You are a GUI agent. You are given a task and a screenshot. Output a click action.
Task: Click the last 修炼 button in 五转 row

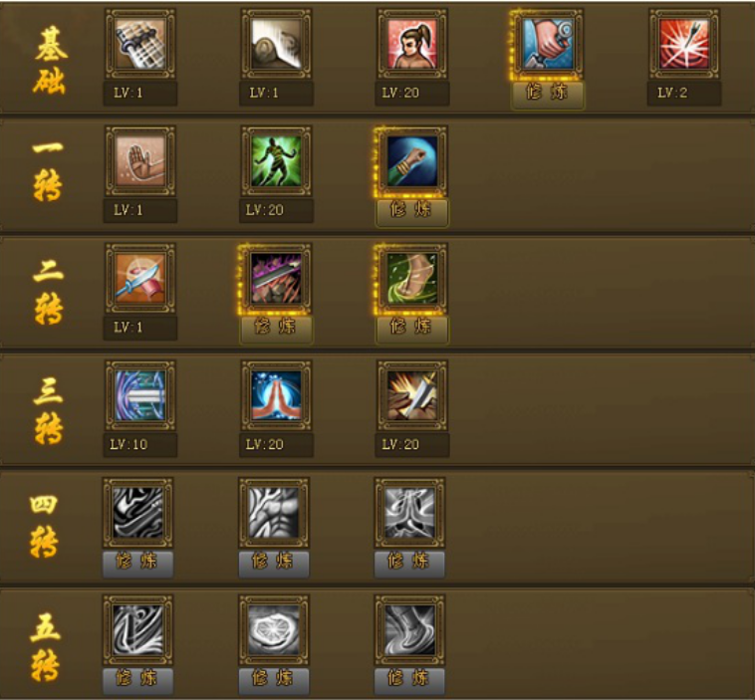pyautogui.click(x=409, y=680)
